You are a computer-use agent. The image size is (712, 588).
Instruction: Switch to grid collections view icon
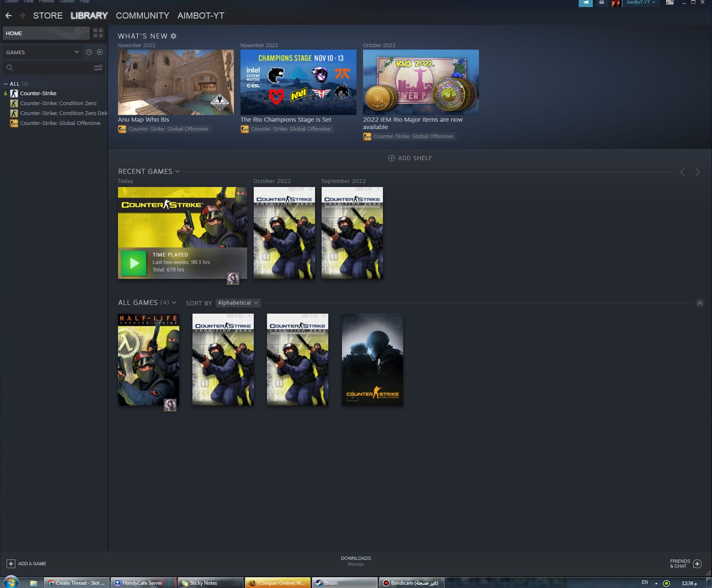pyautogui.click(x=98, y=33)
